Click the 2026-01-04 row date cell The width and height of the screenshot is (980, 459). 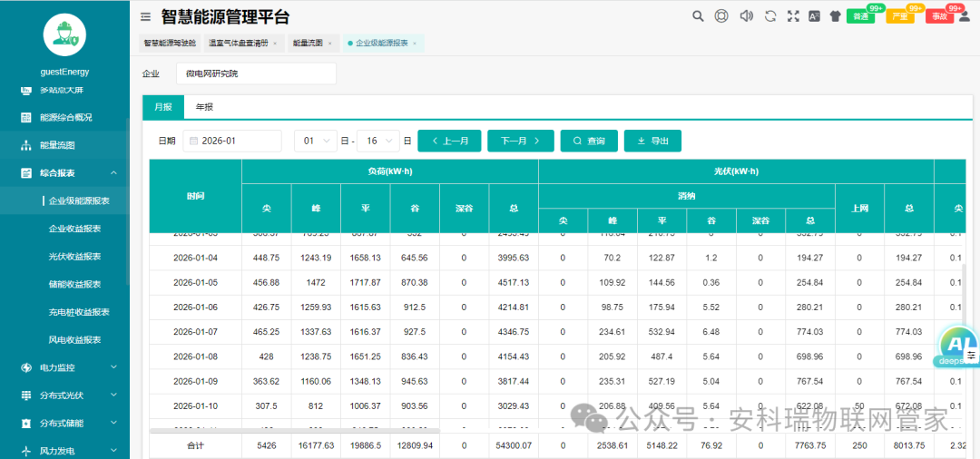[x=195, y=258]
